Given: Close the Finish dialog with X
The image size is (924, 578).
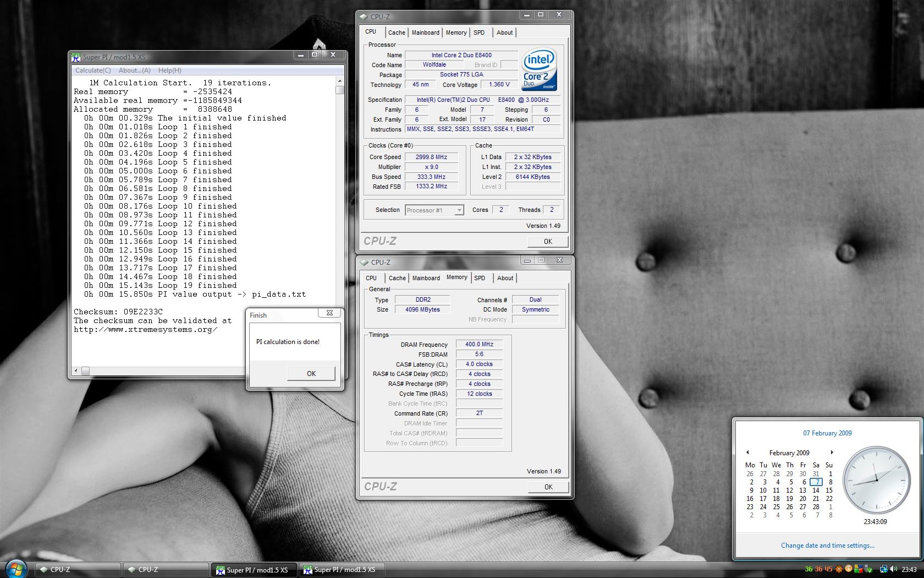Looking at the screenshot, I should pyautogui.click(x=329, y=313).
